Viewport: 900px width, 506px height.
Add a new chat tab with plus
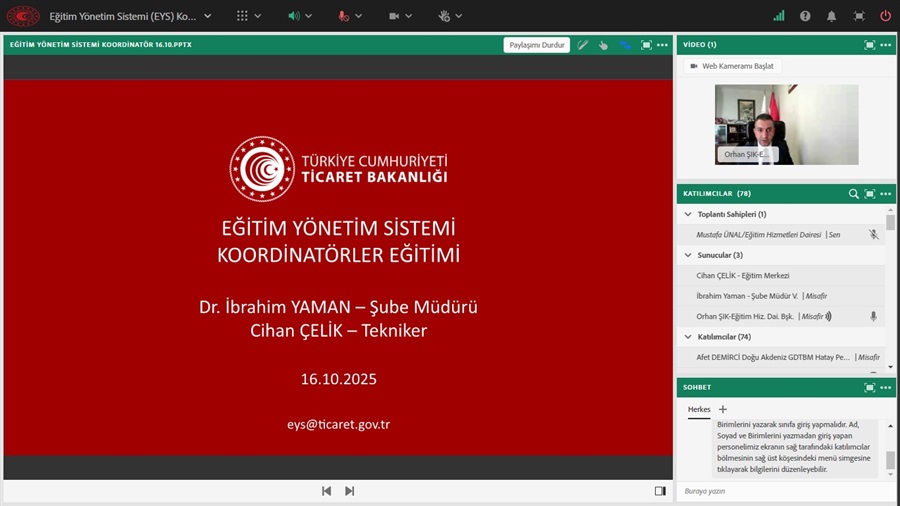723,410
